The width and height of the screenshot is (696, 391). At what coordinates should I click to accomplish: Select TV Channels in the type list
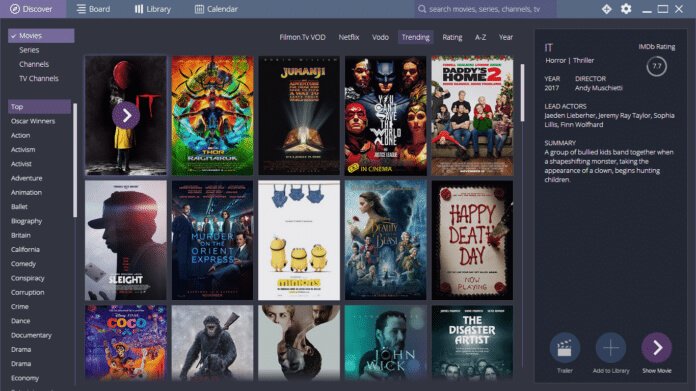click(x=39, y=78)
